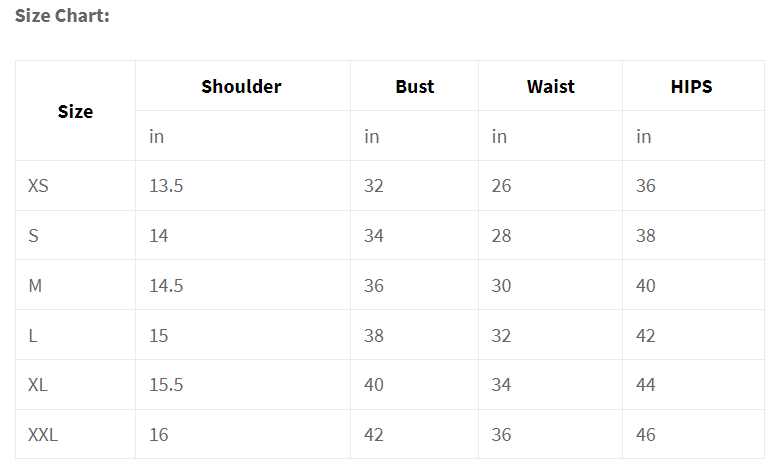Select the L size row label
This screenshot has height=469, width=781.
pos(33,336)
